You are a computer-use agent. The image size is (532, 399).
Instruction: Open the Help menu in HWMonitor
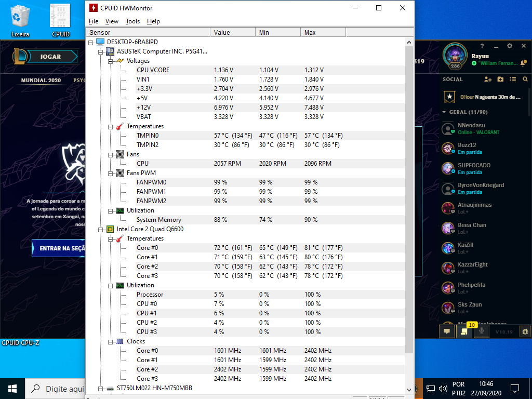click(x=153, y=21)
